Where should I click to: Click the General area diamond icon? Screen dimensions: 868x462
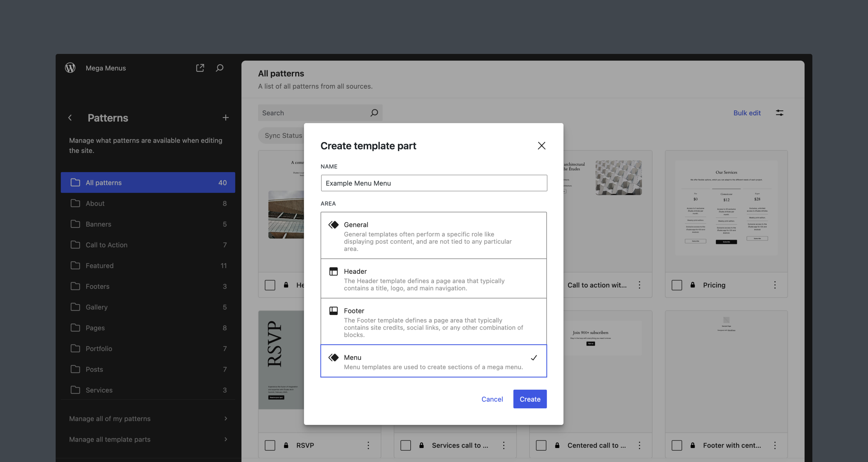[333, 225]
